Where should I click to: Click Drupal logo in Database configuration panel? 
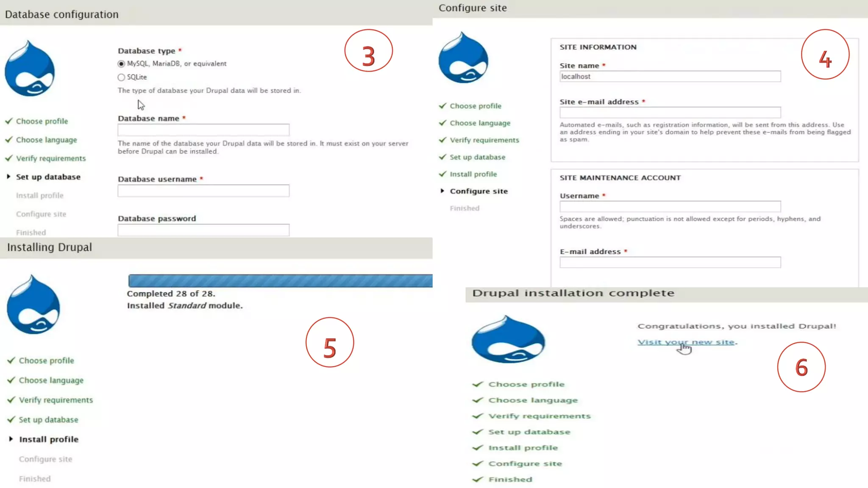(x=30, y=69)
